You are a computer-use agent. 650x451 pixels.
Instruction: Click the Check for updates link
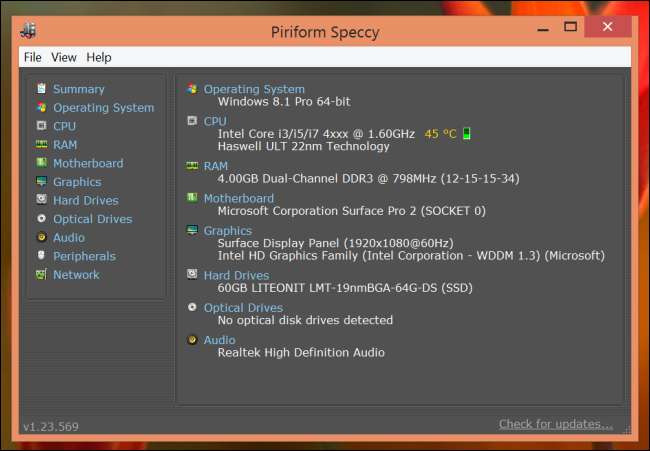pos(556,425)
